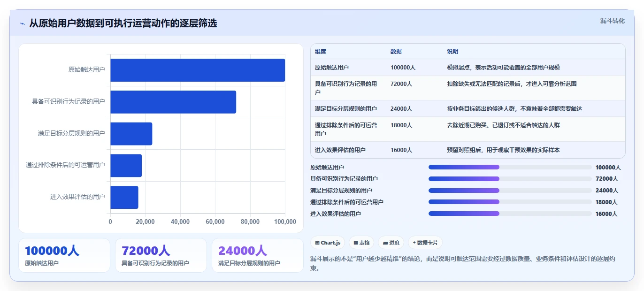This screenshot has width=644, height=291.
Task: Click the 100,000 x-axis label
Action: tap(285, 222)
